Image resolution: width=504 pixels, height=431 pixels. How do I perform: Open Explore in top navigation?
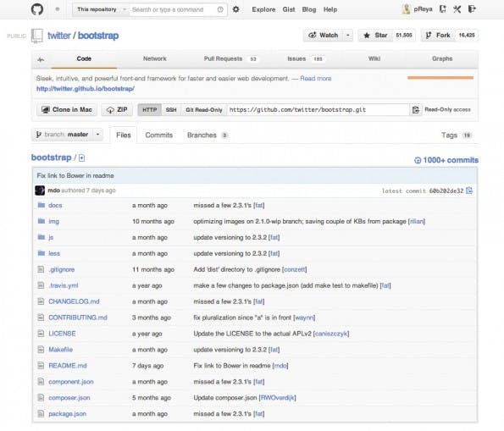coord(263,9)
